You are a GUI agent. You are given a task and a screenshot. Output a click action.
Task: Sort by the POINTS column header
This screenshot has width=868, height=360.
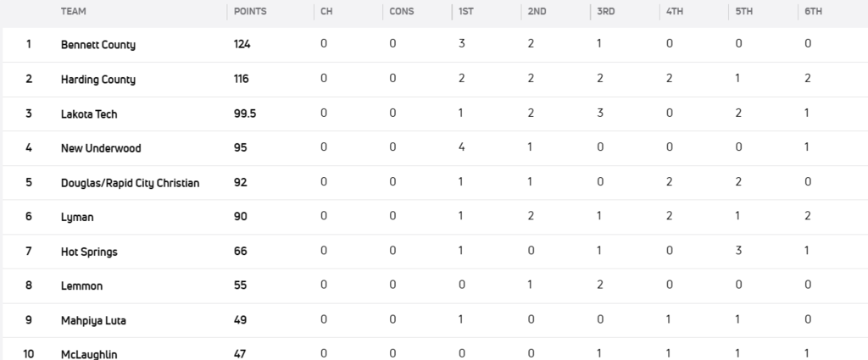pos(251,12)
